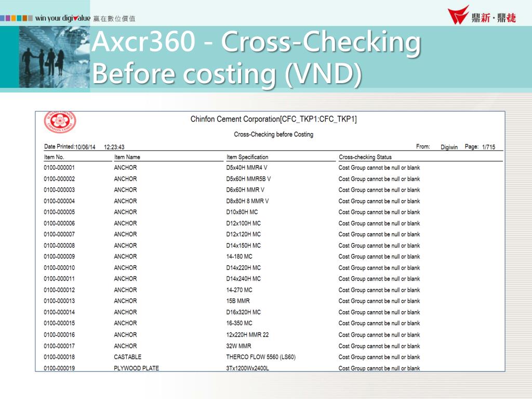Click the 'Before costing (VND)' title line

(227, 74)
